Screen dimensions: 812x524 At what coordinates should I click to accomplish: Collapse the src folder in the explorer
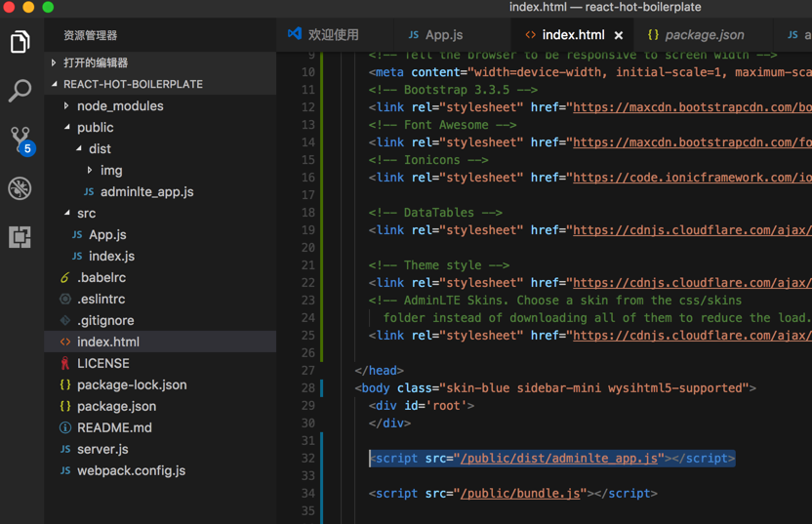tap(86, 213)
